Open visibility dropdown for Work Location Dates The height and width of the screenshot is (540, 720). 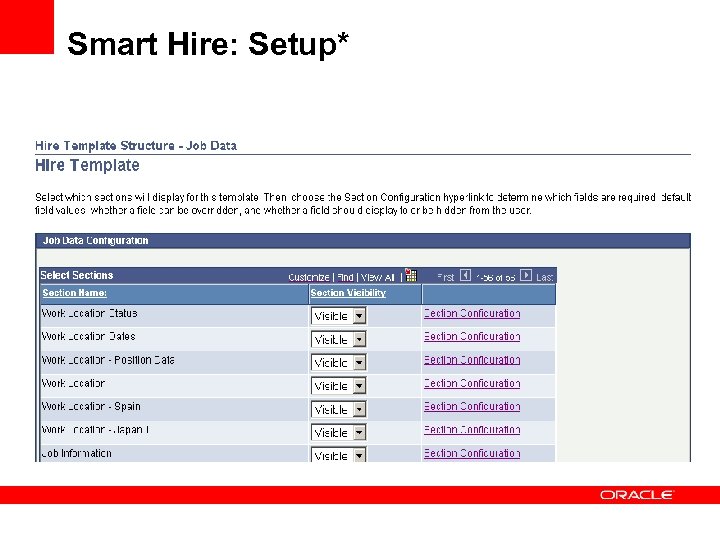click(x=338, y=339)
